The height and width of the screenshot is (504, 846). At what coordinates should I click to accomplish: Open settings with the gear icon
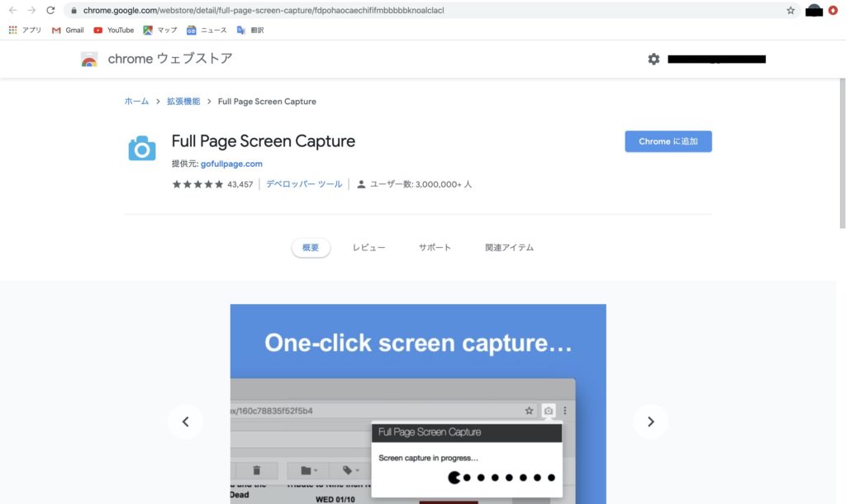click(654, 59)
